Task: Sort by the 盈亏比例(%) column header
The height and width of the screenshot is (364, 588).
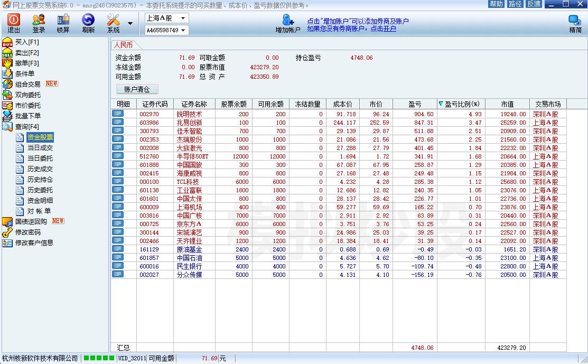Action: [x=462, y=104]
